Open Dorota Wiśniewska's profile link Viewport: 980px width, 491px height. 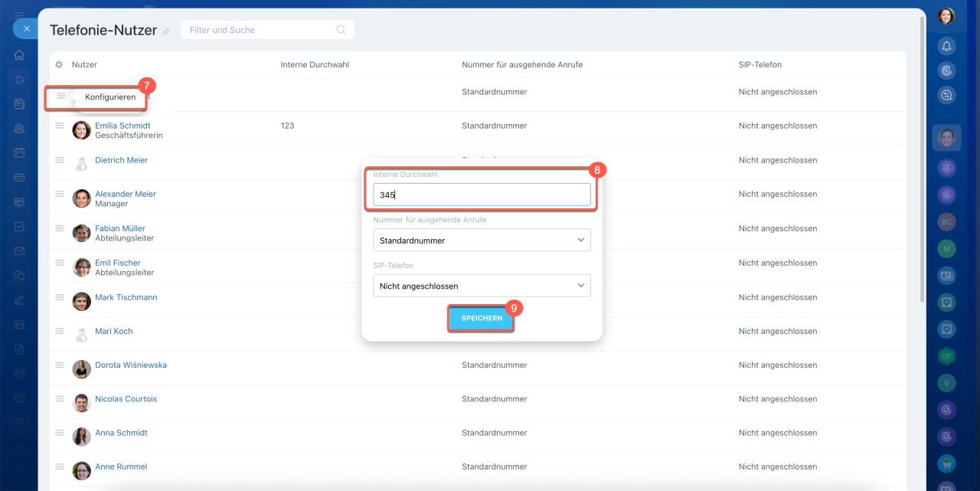click(130, 365)
